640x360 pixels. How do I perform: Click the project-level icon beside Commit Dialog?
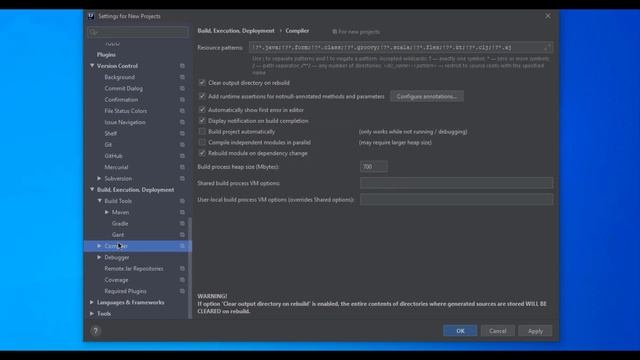click(x=182, y=88)
